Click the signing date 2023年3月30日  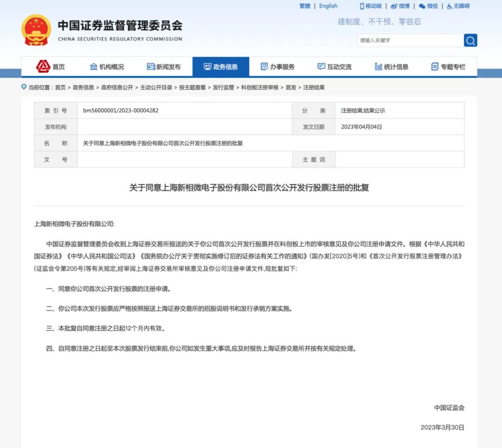coord(443,428)
